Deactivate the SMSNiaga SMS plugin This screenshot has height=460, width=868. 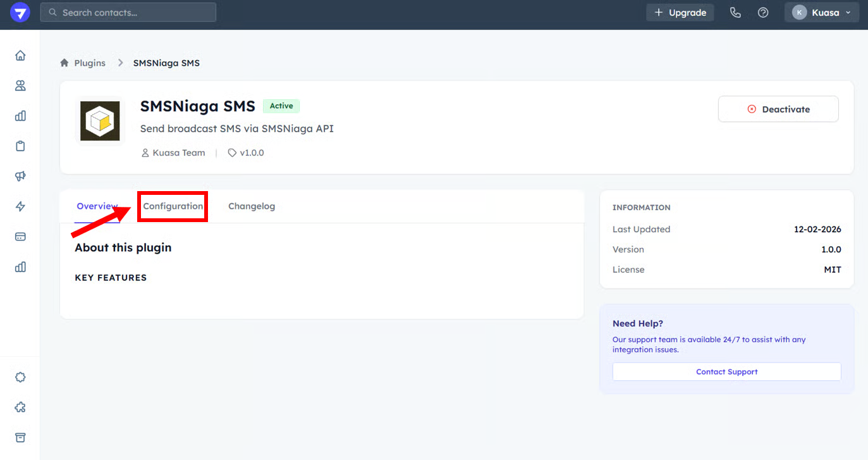pyautogui.click(x=778, y=109)
